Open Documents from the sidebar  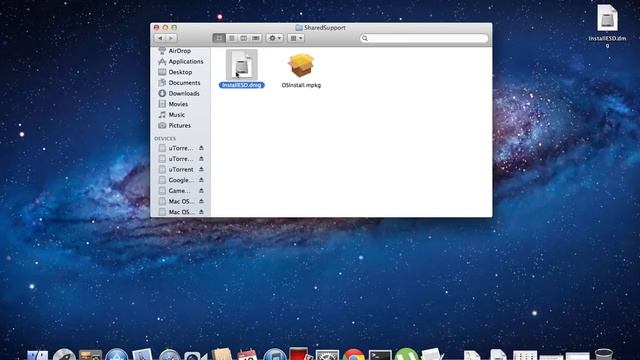pyautogui.click(x=184, y=82)
